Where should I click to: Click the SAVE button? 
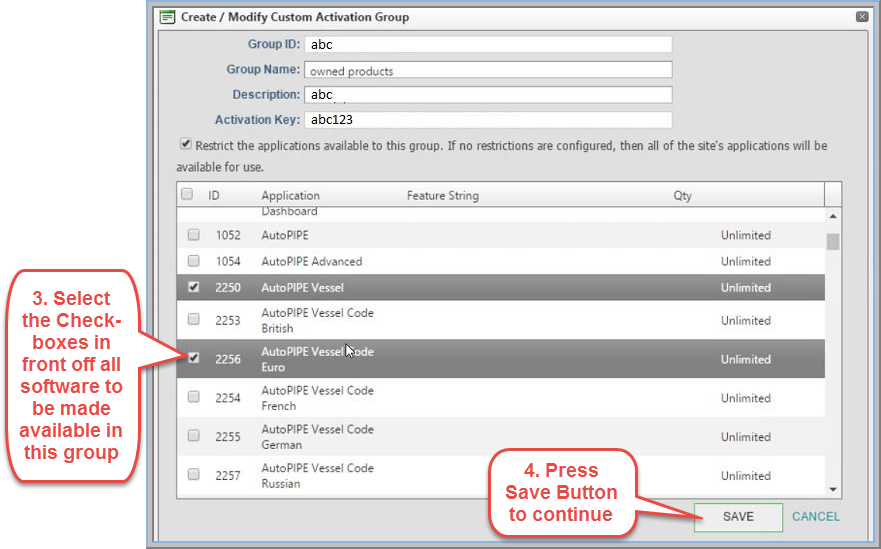coord(738,517)
